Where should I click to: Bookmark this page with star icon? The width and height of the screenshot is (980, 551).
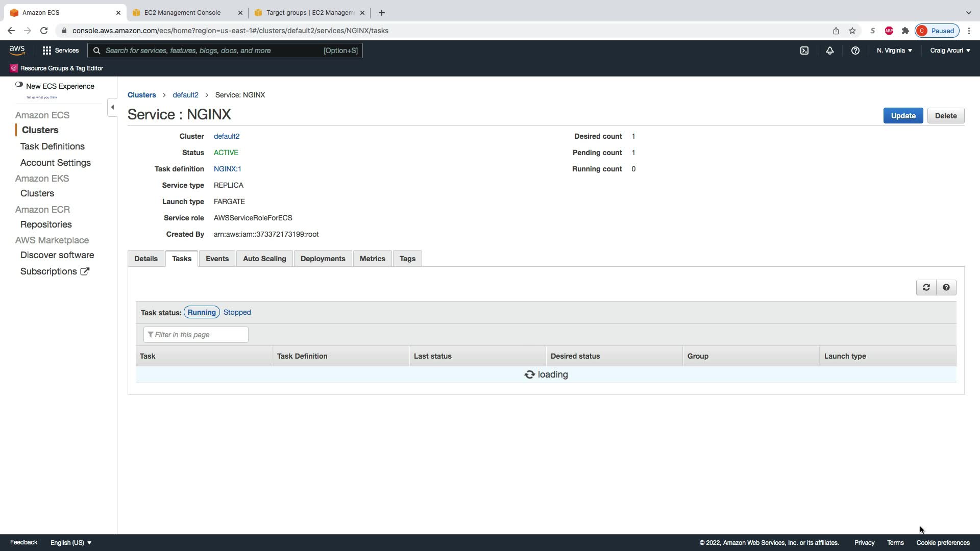pyautogui.click(x=852, y=31)
